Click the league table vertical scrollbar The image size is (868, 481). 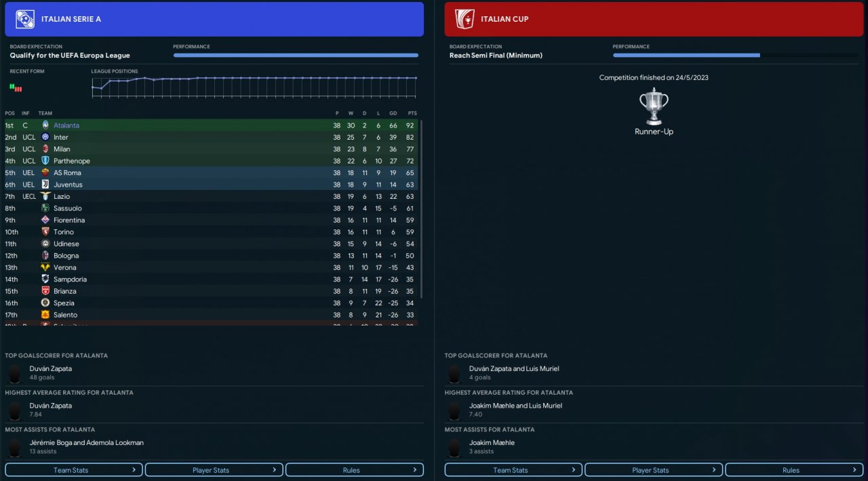click(422, 209)
